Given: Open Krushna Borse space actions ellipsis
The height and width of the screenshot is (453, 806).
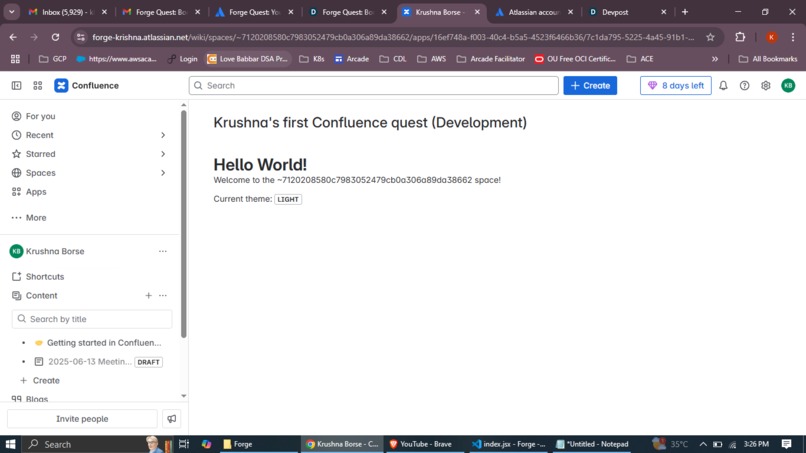Looking at the screenshot, I should (x=163, y=251).
